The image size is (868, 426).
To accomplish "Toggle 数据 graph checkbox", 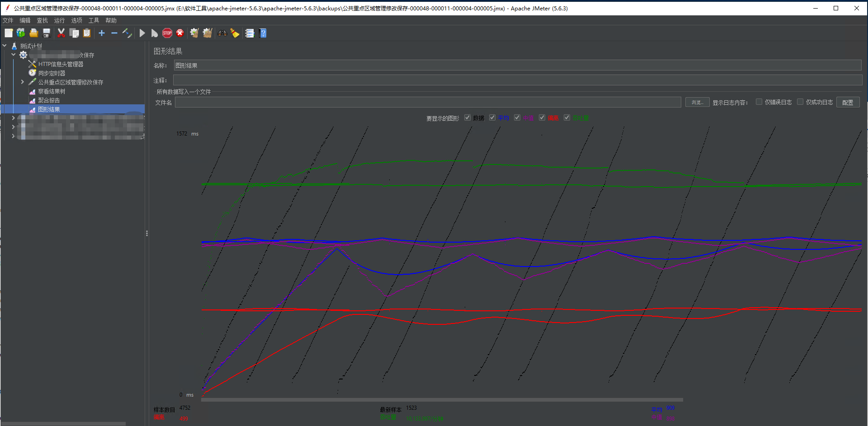I will 467,117.
